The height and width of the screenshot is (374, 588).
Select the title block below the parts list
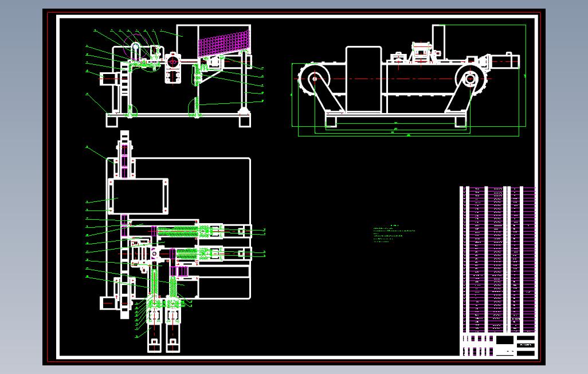[x=497, y=345]
